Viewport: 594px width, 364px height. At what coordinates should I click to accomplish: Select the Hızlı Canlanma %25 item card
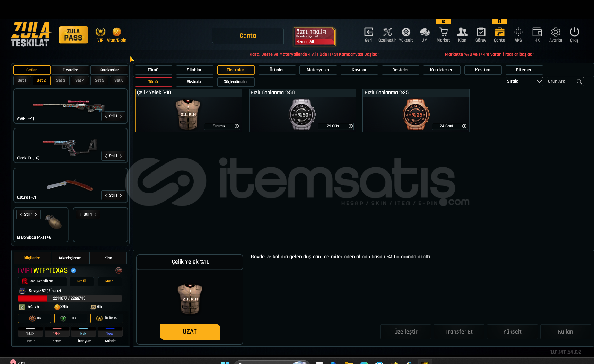click(416, 110)
